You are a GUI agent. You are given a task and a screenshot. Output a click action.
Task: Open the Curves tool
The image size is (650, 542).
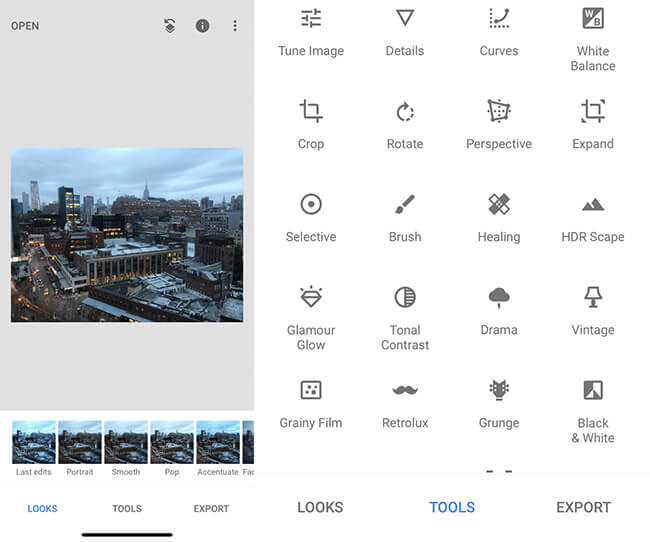tap(499, 33)
